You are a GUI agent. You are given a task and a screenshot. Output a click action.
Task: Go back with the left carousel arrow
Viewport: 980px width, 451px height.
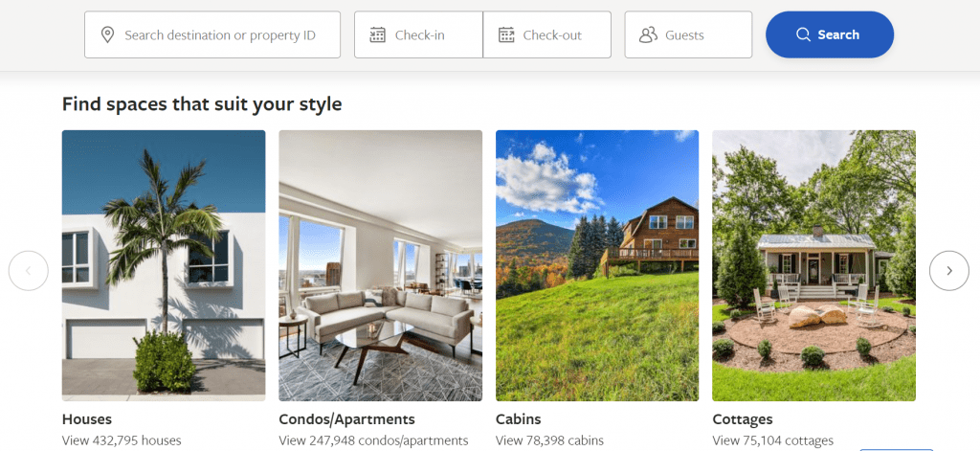click(28, 271)
